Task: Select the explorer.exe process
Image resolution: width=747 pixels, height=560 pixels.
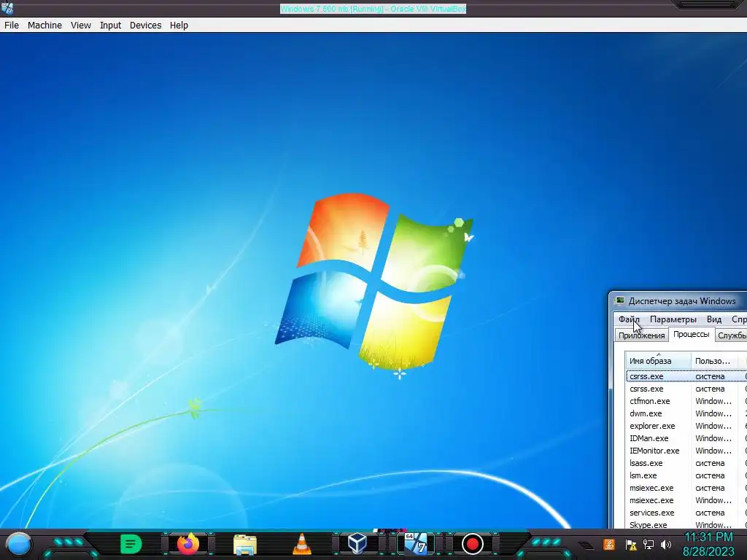Action: coord(686,426)
